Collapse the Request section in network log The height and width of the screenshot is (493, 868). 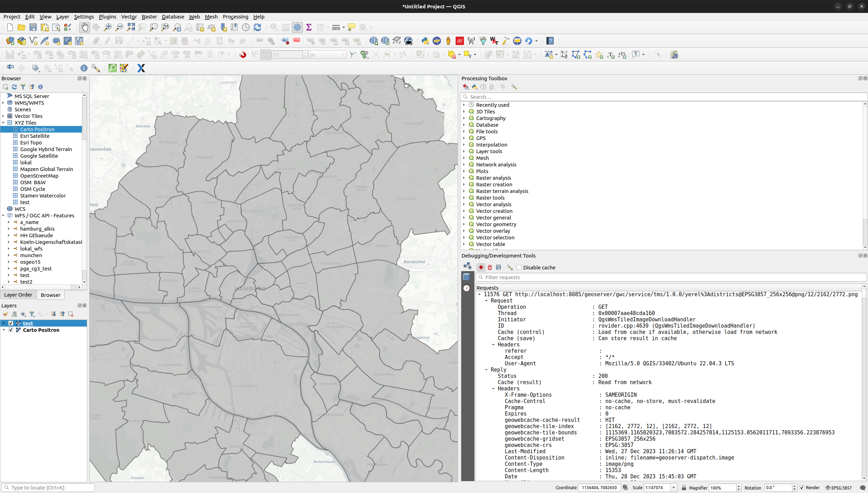tap(486, 301)
